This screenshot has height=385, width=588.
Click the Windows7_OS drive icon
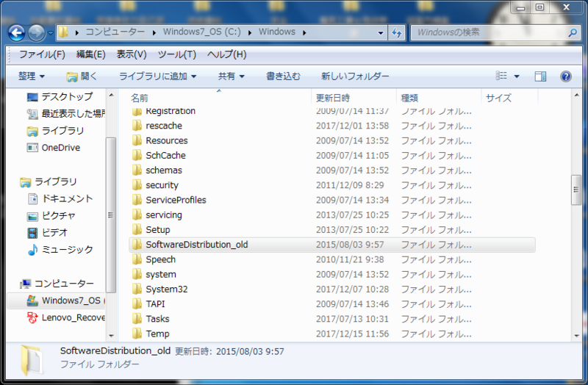[x=32, y=301]
